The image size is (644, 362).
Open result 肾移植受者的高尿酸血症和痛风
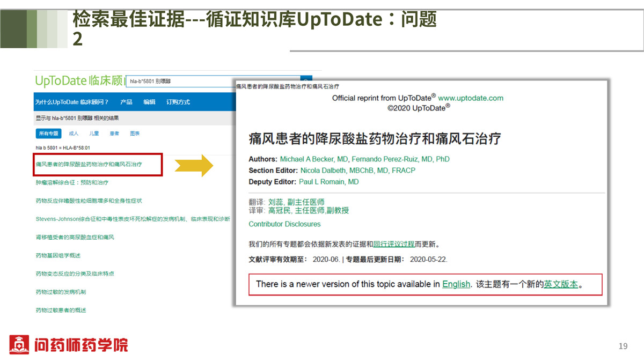pyautogui.click(x=75, y=237)
